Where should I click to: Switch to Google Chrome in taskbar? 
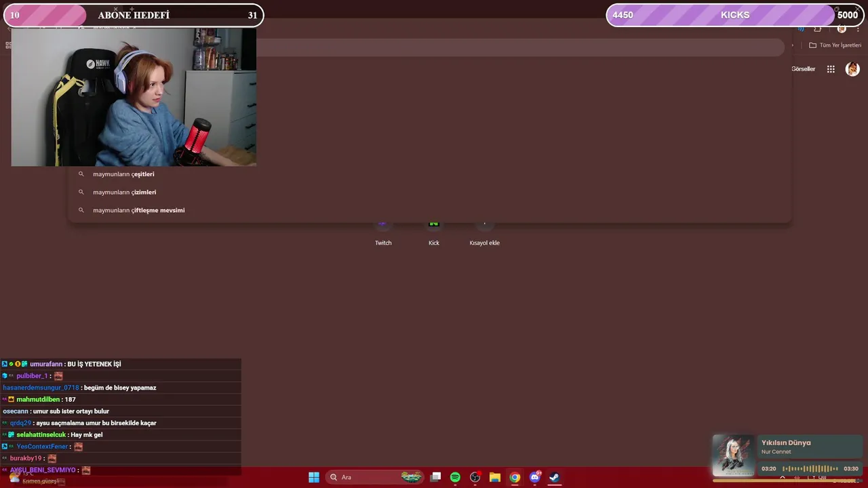(x=515, y=477)
